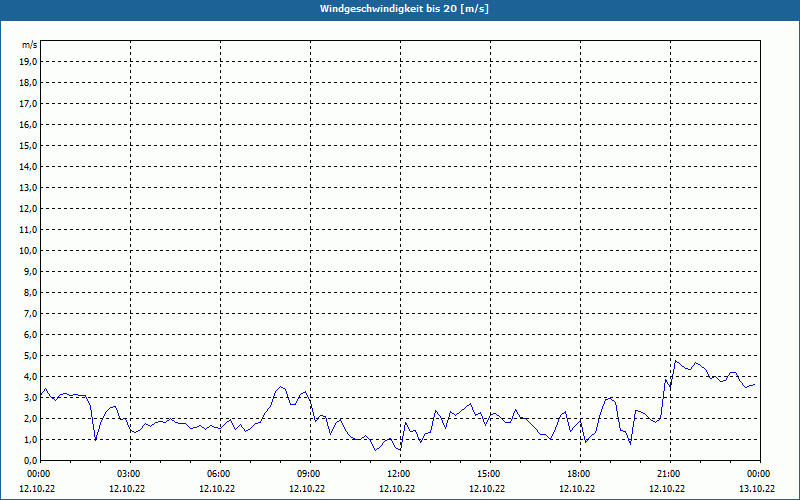Select the "00:00" time label above 13.10.22
Image resolution: width=800 pixels, height=500 pixels.
click(x=760, y=474)
